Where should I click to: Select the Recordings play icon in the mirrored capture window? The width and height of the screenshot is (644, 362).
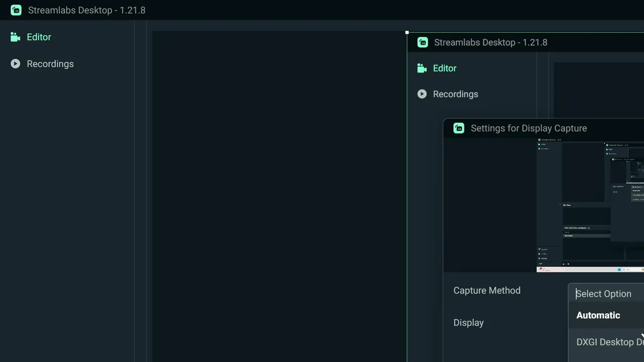(x=422, y=94)
